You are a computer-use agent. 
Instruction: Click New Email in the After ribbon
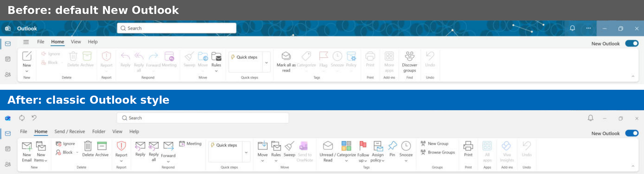(27, 151)
